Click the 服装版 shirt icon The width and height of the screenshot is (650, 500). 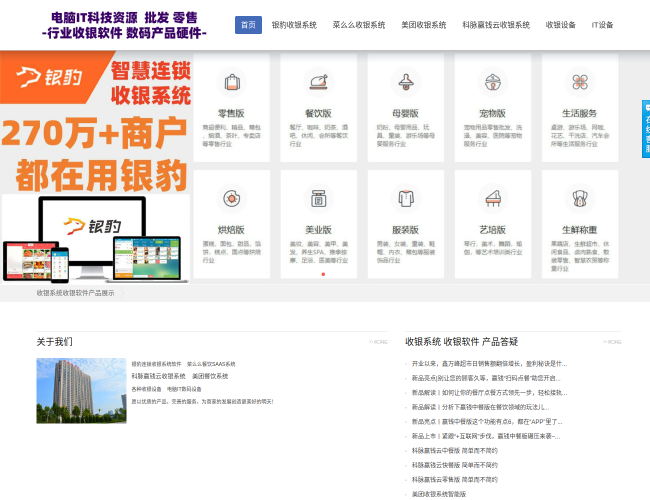[406, 199]
